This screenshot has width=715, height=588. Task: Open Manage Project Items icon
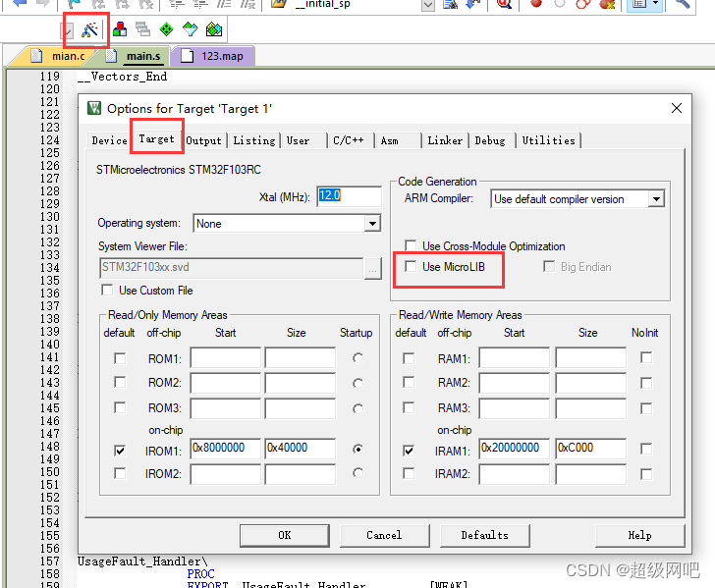[x=120, y=29]
